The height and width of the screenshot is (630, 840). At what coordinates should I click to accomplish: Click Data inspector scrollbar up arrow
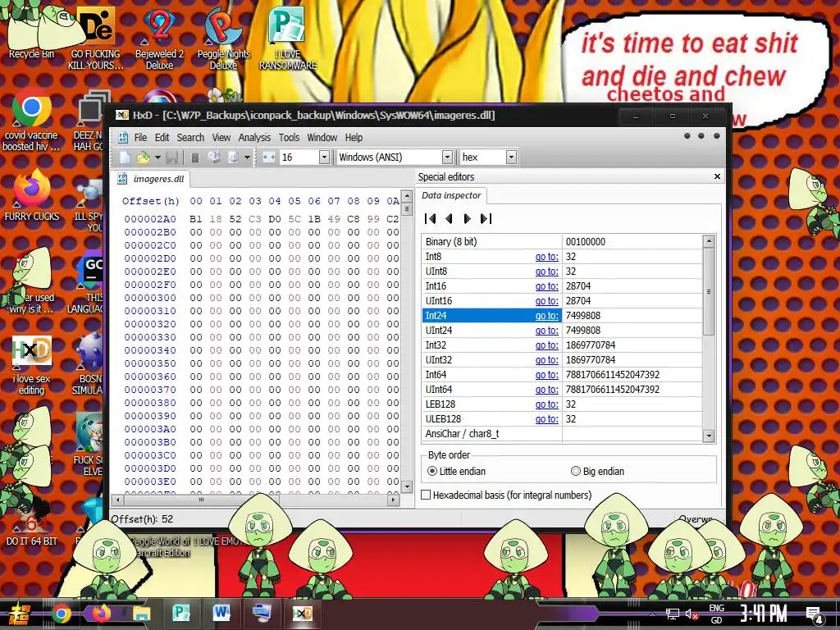click(x=709, y=241)
